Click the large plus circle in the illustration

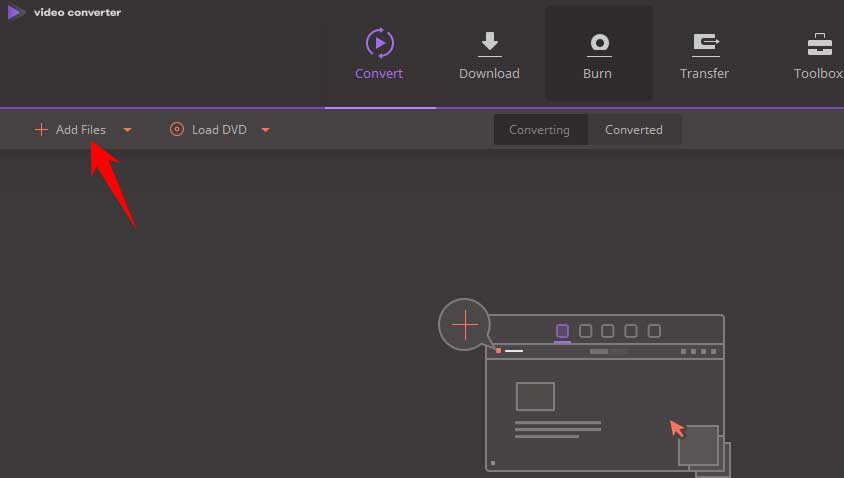[x=465, y=325]
